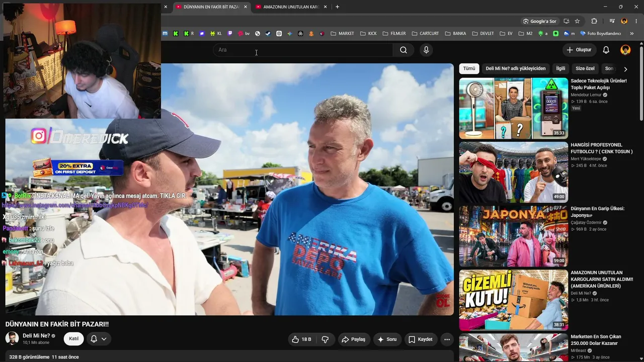Open the BANKA bookmarks folder
Image resolution: width=644 pixels, height=362 pixels.
coord(455,34)
